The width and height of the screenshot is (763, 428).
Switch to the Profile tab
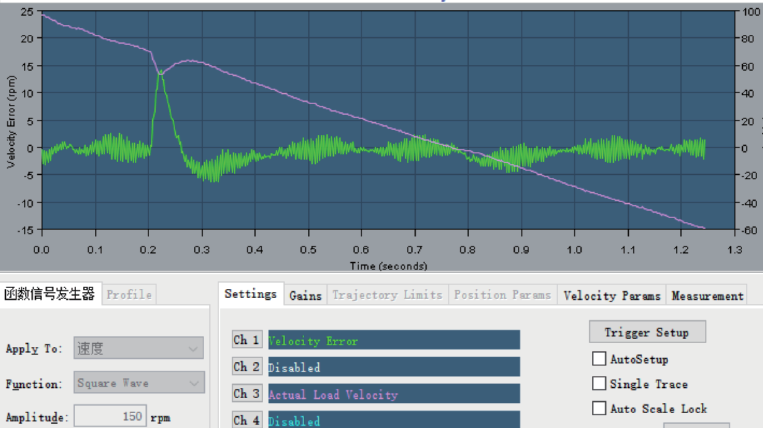click(x=129, y=294)
